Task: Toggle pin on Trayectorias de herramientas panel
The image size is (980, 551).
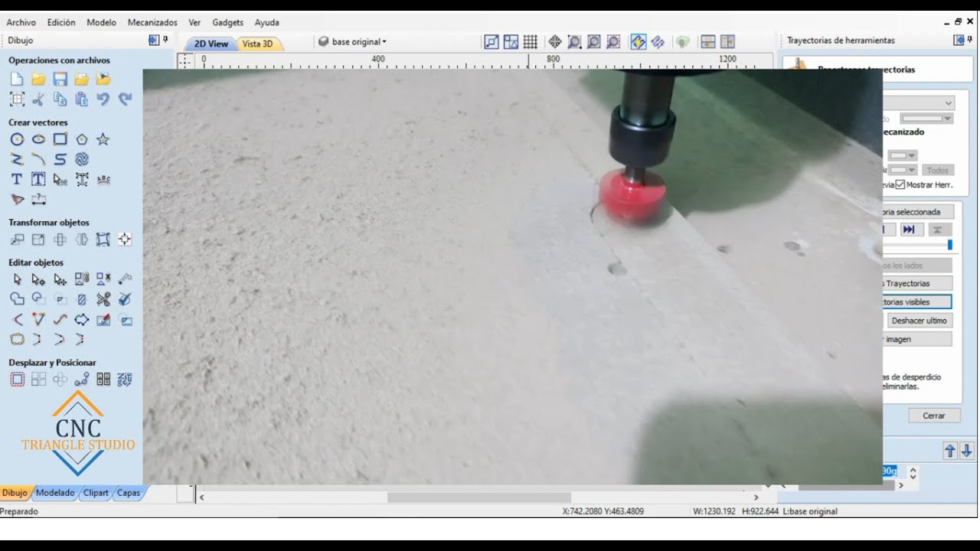Action: pos(969,40)
